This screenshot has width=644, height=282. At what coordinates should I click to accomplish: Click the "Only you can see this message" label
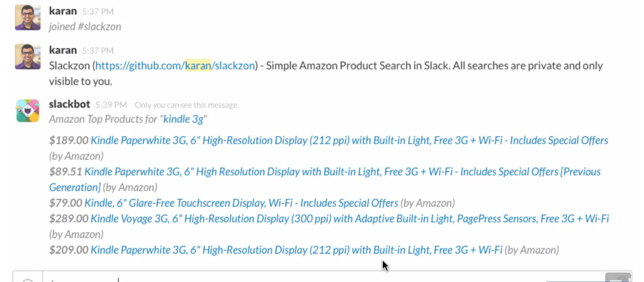[186, 105]
